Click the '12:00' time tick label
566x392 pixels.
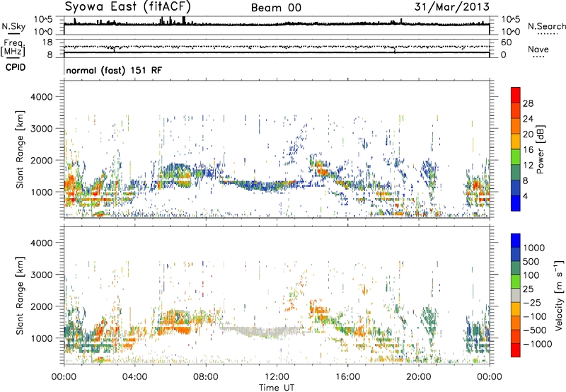coord(277,377)
